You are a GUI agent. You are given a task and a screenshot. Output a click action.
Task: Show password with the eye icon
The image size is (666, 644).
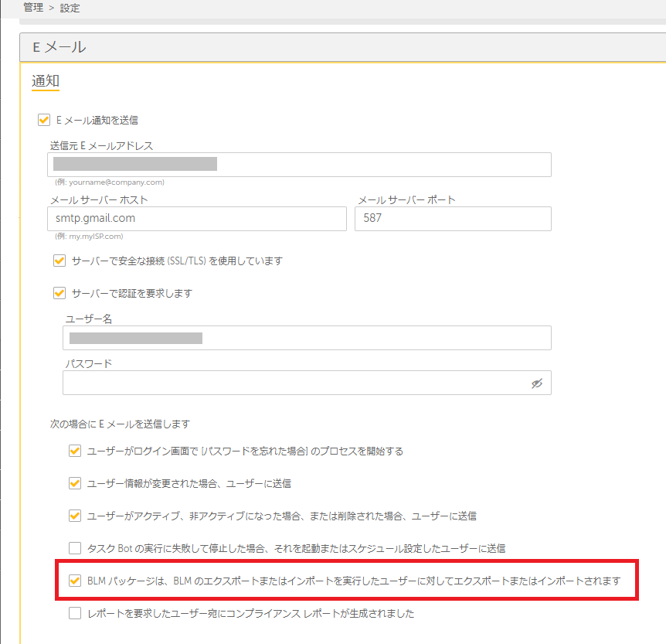tap(537, 383)
